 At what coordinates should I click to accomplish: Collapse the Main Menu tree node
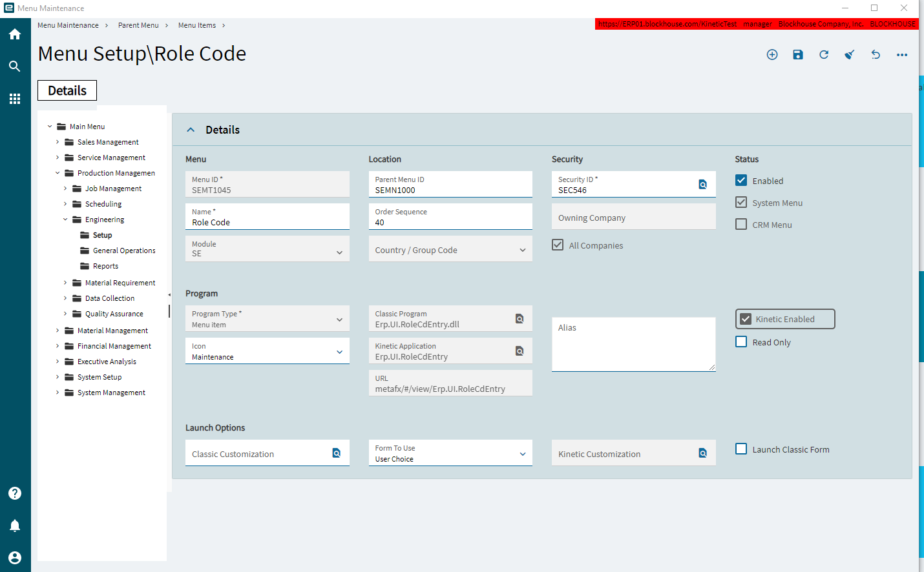[50, 127]
